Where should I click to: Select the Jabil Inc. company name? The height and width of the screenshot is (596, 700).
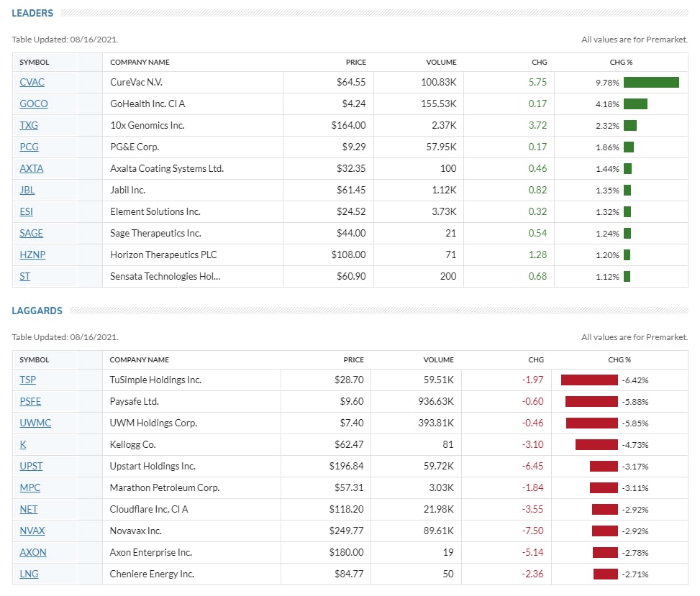tap(127, 190)
